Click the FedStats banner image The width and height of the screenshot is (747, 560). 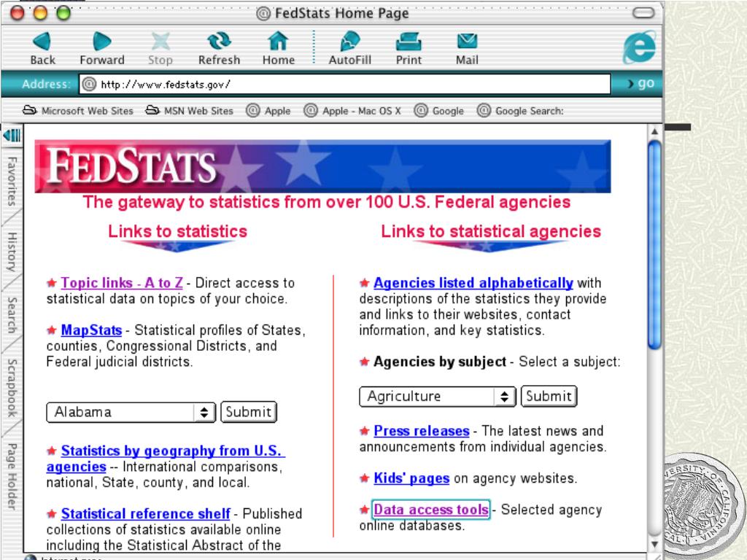click(x=322, y=166)
